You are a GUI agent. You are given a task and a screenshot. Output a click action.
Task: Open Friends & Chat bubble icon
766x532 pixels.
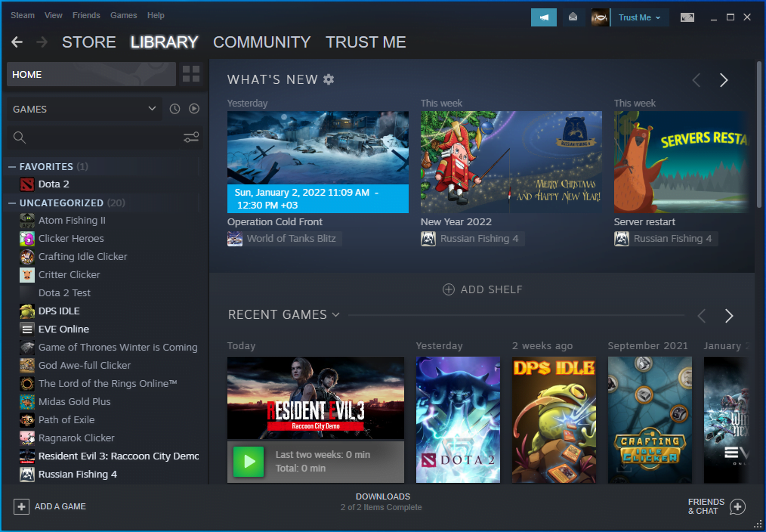[737, 506]
